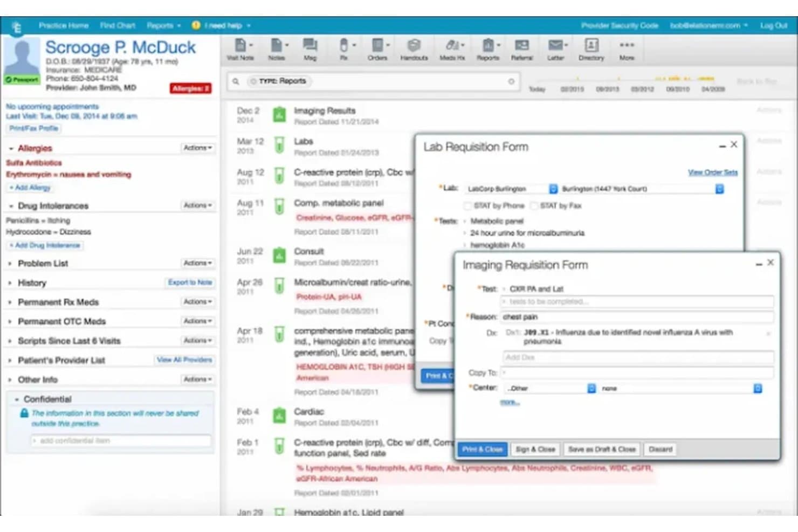
Task: Open the Burlington (1447 York Court) location dropdown
Action: (642, 189)
